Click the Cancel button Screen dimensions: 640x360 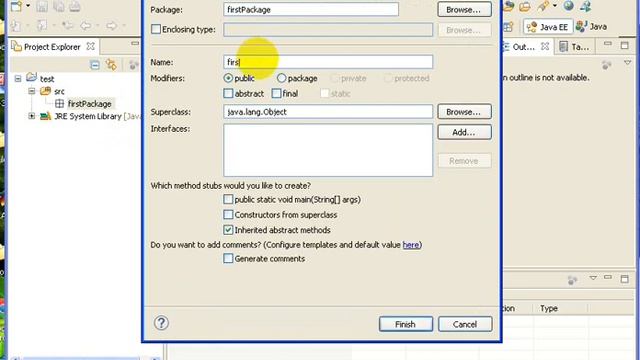pyautogui.click(x=465, y=324)
